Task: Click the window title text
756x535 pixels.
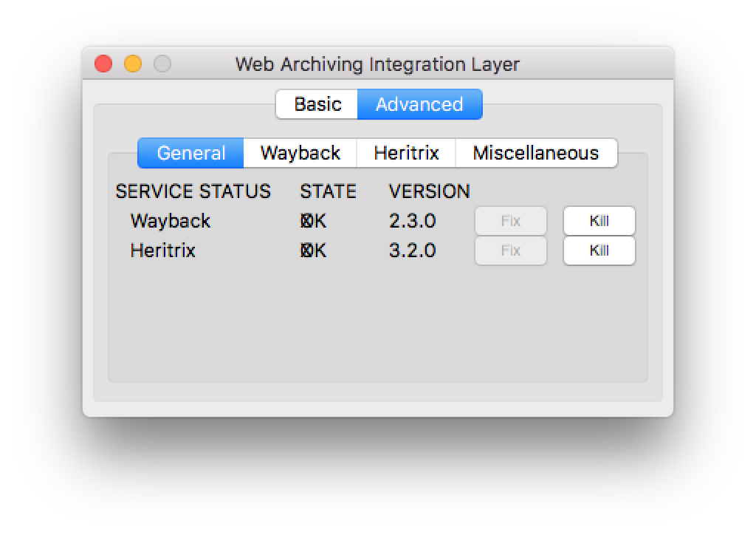Action: [x=377, y=64]
